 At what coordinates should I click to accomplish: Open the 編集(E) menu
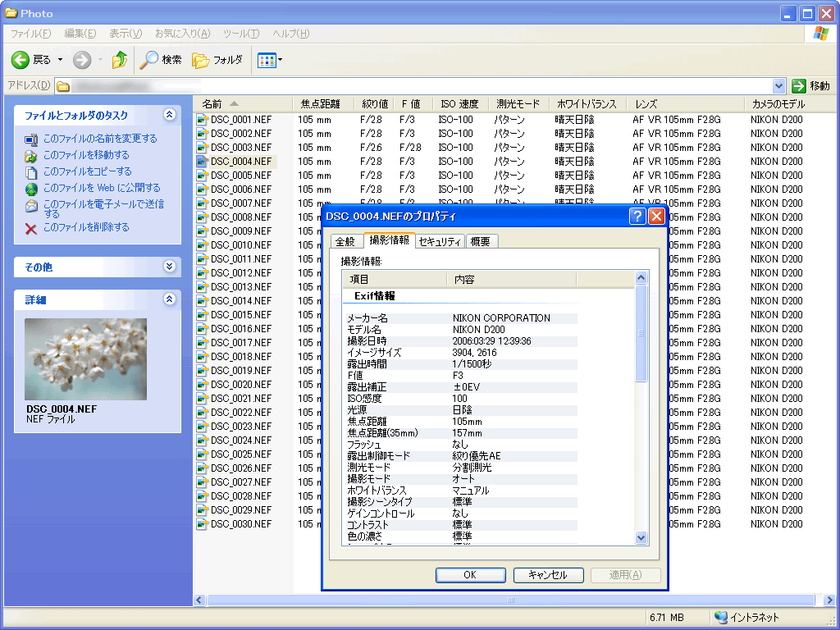pos(80,33)
